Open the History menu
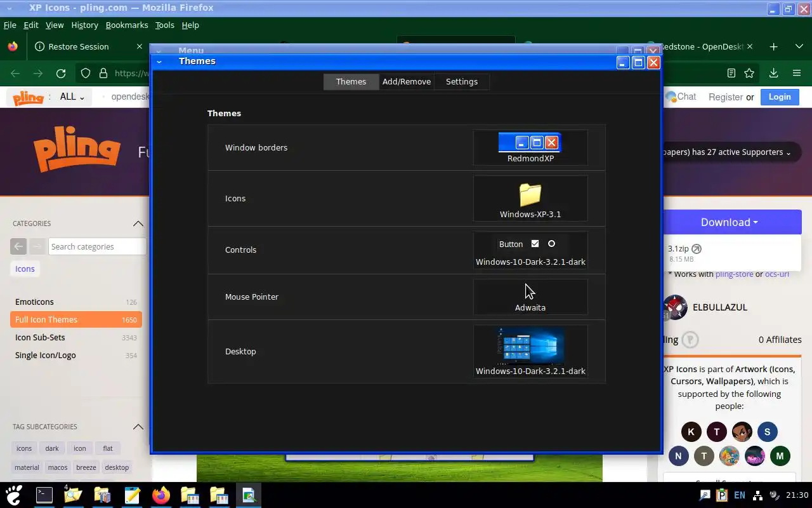This screenshot has width=812, height=508. 84,25
